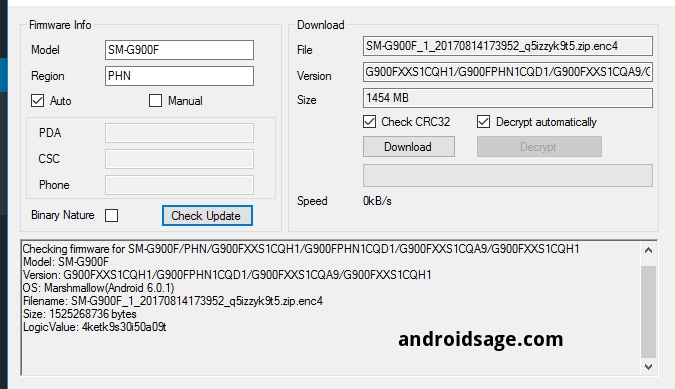Click the '0kB/s' speed value
Image resolution: width=675 pixels, height=389 pixels.
(x=377, y=201)
